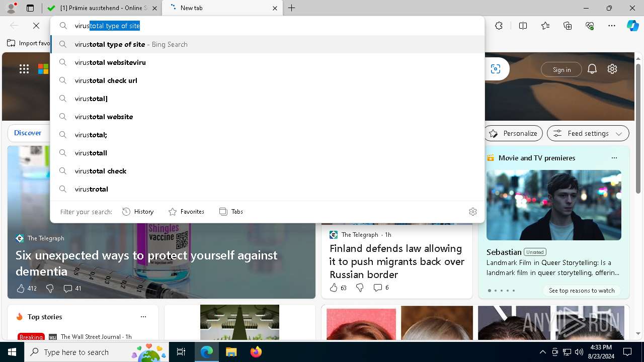
Task: Open the app launcher grid icon
Action: tap(24, 69)
